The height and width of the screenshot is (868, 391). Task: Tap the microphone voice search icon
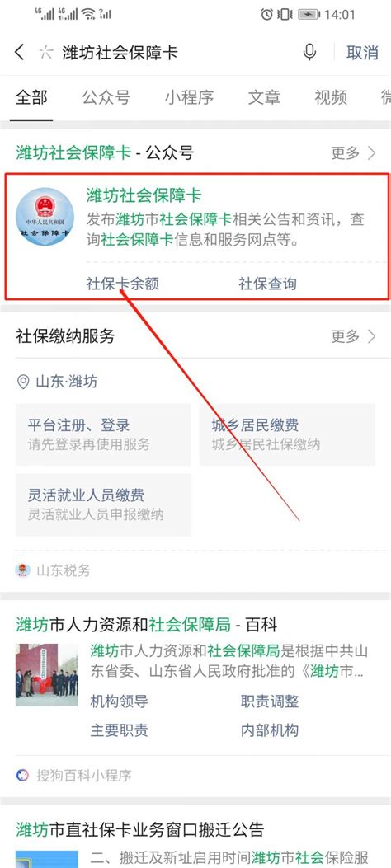309,53
